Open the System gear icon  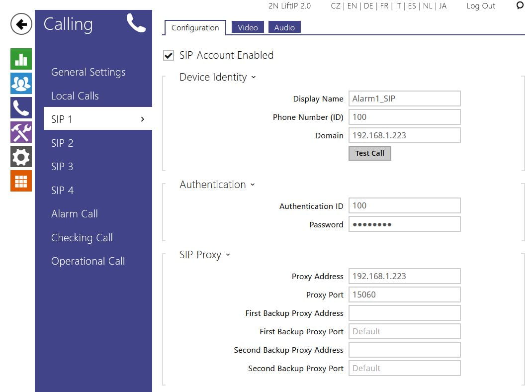[x=21, y=157]
